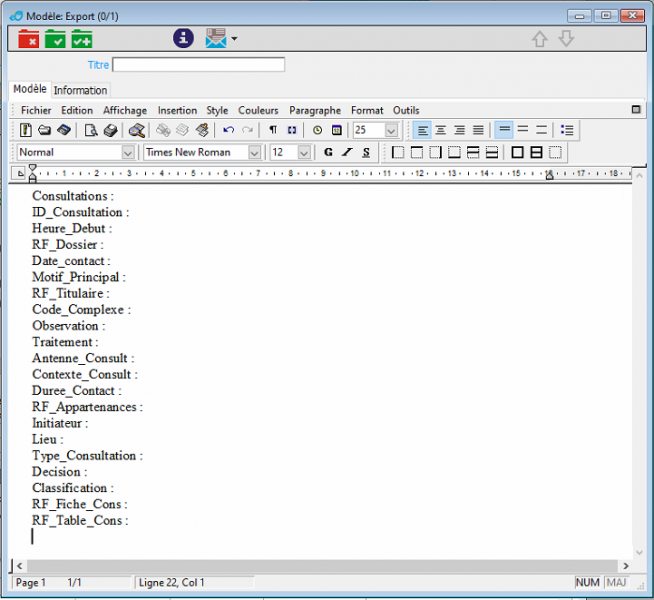This screenshot has height=600, width=654.
Task: Click the red cancel folder icon
Action: click(x=29, y=39)
